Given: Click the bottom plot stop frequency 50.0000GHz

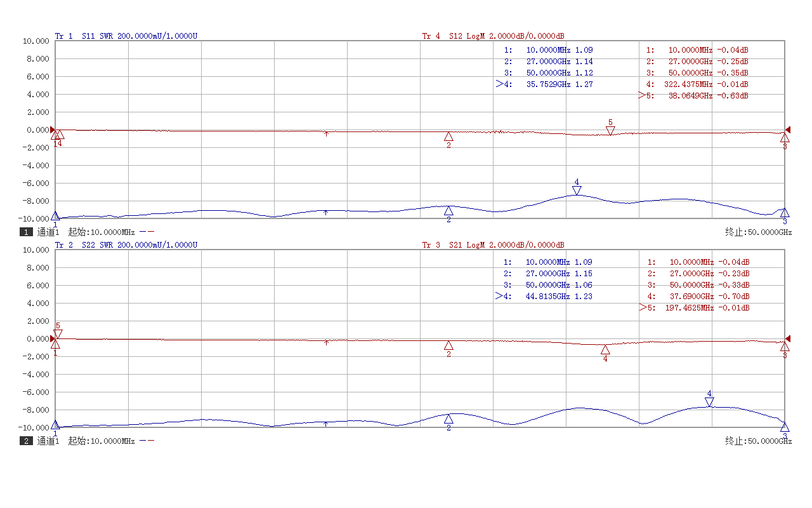Looking at the screenshot, I should pyautogui.click(x=759, y=441).
